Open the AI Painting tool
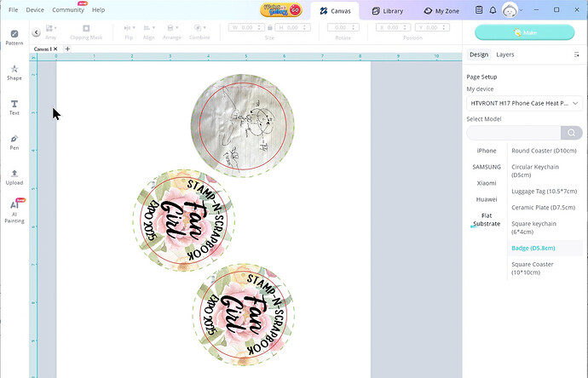588x378 pixels. tap(14, 209)
